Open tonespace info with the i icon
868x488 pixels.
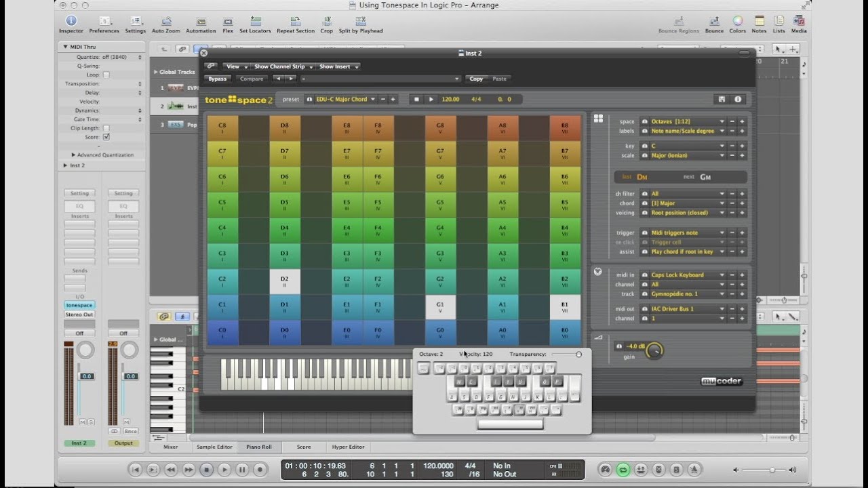point(738,99)
